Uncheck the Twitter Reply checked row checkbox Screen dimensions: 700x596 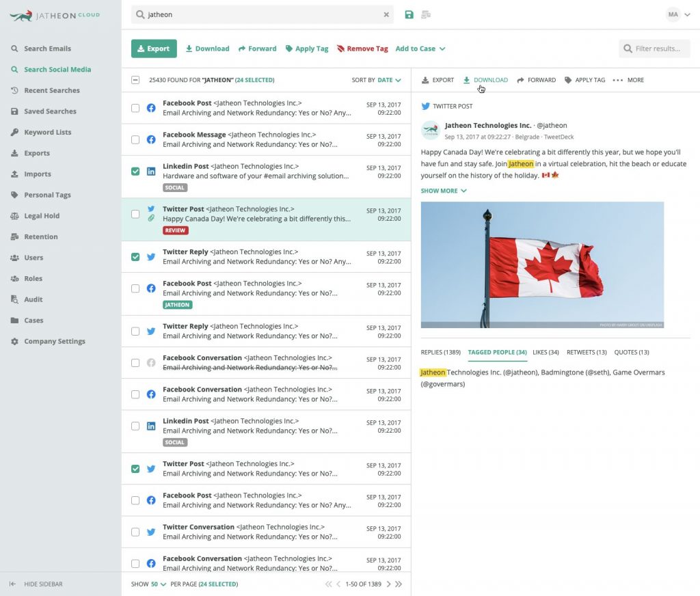click(135, 257)
